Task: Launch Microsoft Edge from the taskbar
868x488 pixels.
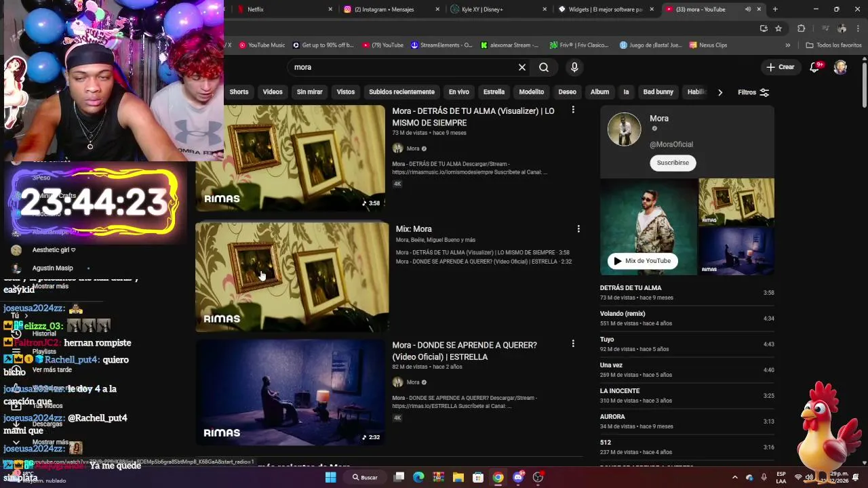Action: (418, 477)
